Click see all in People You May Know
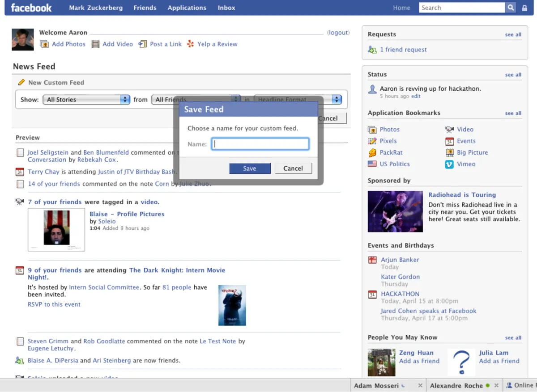Viewport: 537px width, 392px height. 513,337
